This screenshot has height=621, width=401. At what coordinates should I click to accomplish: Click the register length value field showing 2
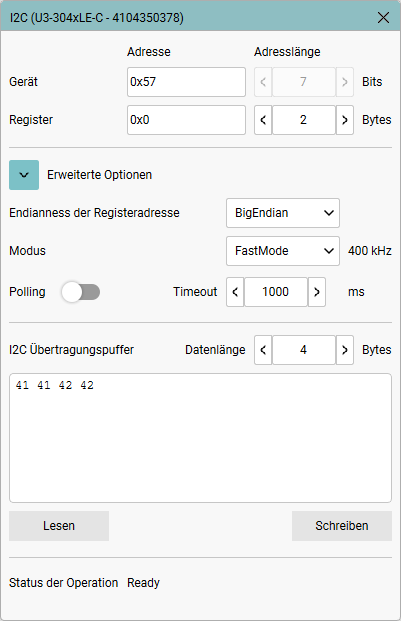click(304, 120)
